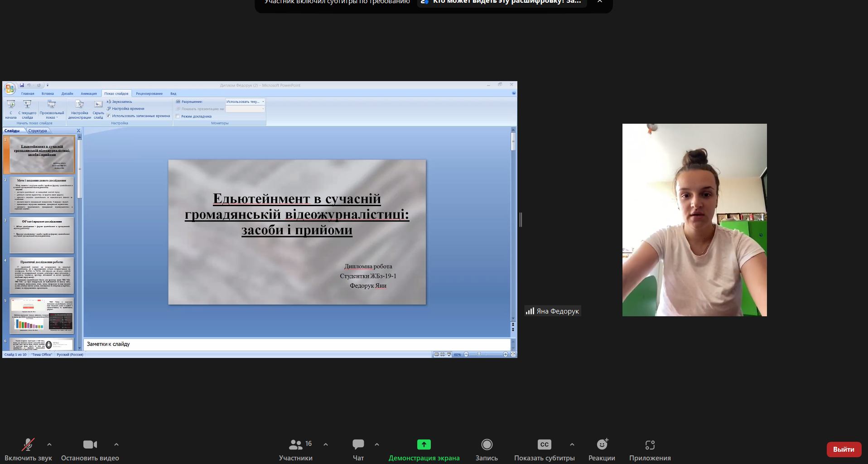Open Настройка демонстрации settings
Image resolution: width=868 pixels, height=464 pixels.
tap(79, 109)
